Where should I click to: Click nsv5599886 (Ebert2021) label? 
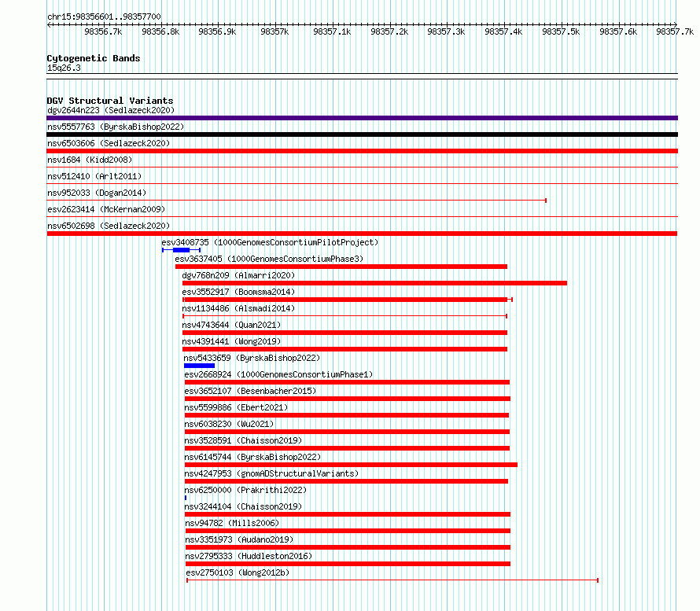[x=236, y=407]
